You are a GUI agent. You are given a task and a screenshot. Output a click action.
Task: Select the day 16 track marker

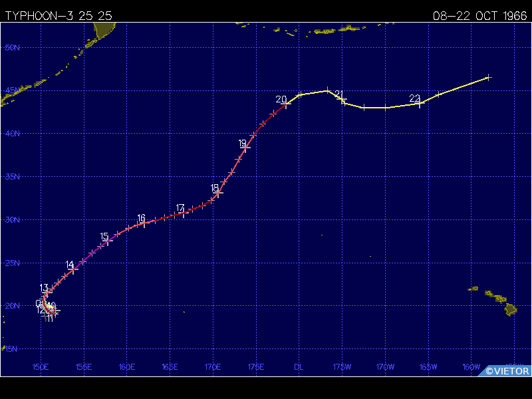click(x=144, y=224)
